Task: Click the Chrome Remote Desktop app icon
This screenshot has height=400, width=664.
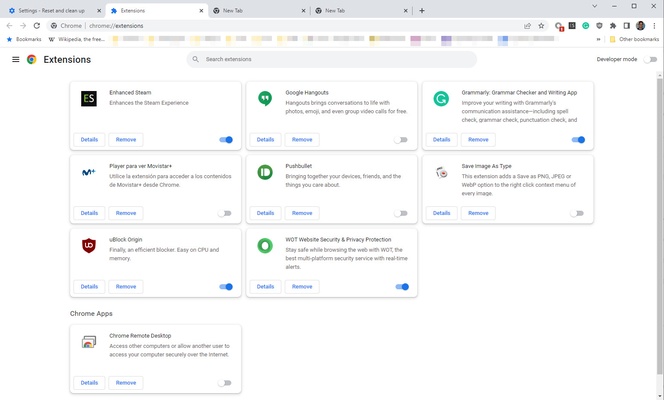Action: click(89, 342)
